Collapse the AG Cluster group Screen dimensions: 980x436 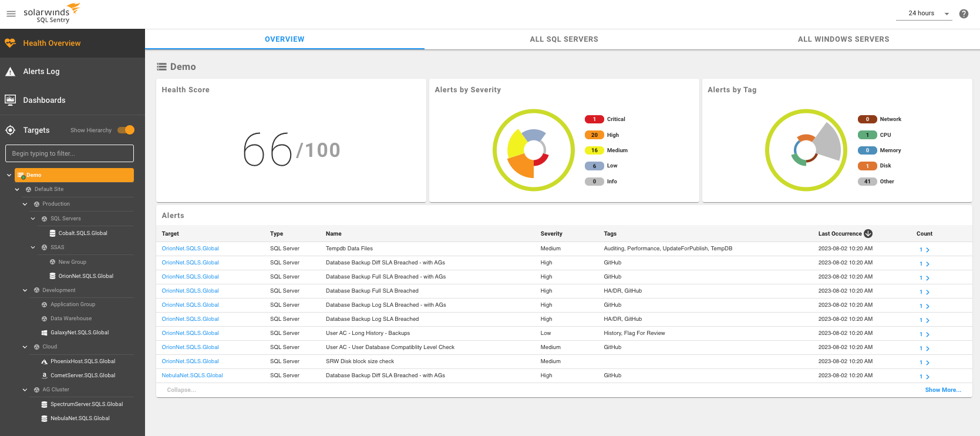pos(25,390)
